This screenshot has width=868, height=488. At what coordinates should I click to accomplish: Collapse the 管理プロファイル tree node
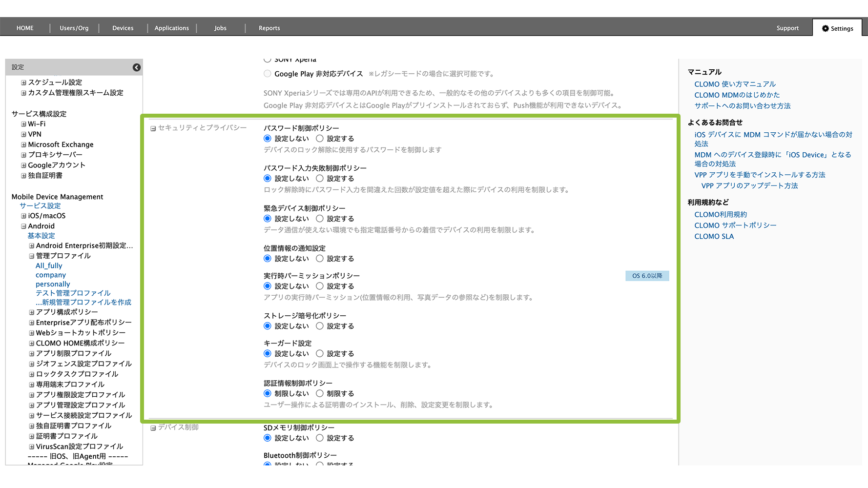(31, 256)
